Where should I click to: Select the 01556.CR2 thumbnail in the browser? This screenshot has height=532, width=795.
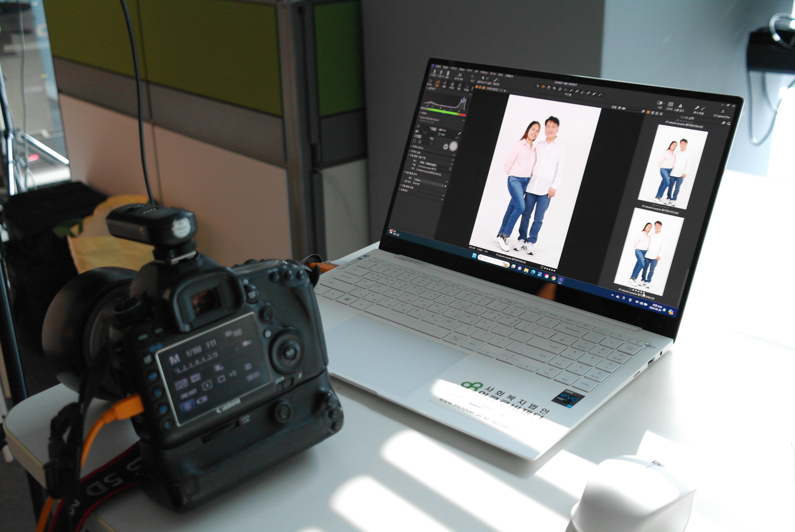pyautogui.click(x=673, y=167)
